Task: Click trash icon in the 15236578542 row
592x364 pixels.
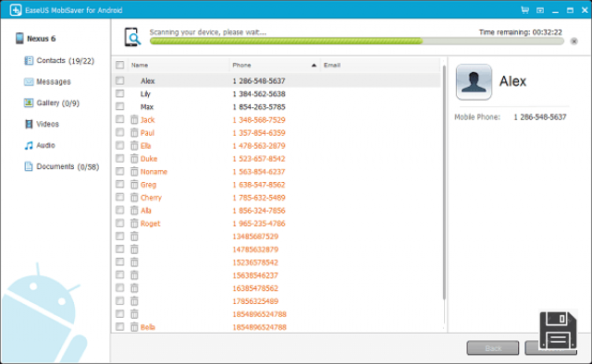Action: tap(134, 262)
